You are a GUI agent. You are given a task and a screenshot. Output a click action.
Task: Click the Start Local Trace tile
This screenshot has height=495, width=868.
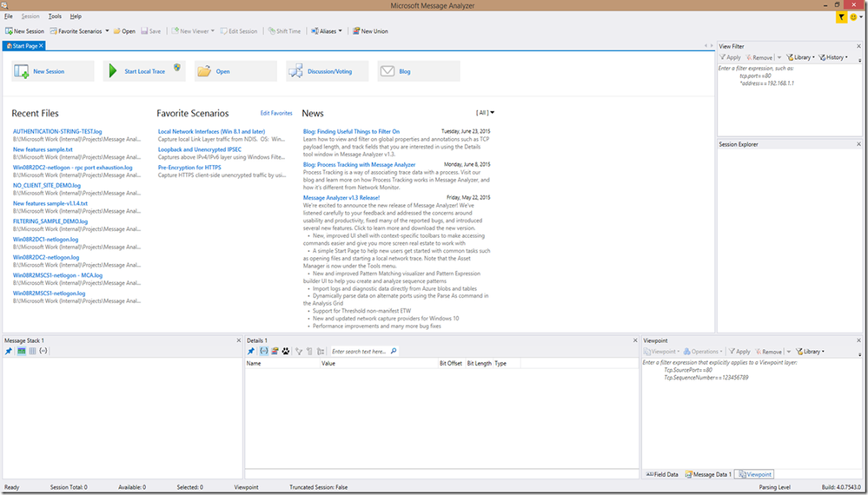pos(144,71)
